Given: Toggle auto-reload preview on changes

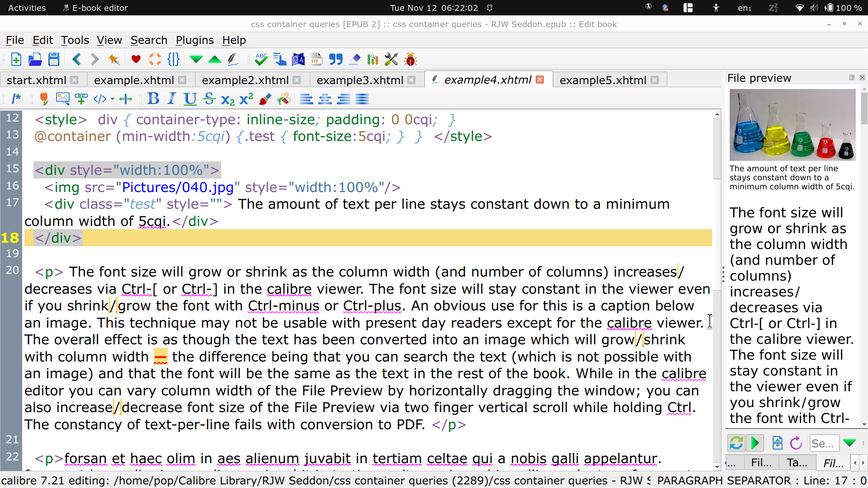Looking at the screenshot, I should [x=736, y=443].
